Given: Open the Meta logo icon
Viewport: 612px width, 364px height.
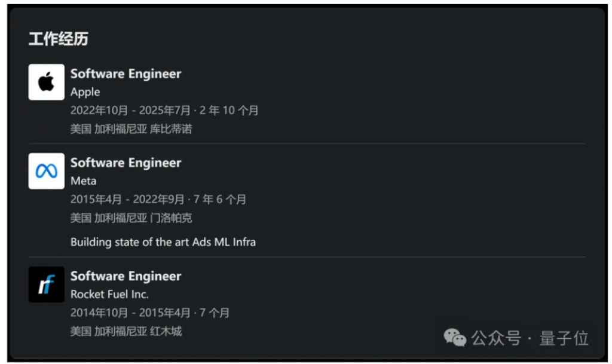Looking at the screenshot, I should (x=46, y=171).
